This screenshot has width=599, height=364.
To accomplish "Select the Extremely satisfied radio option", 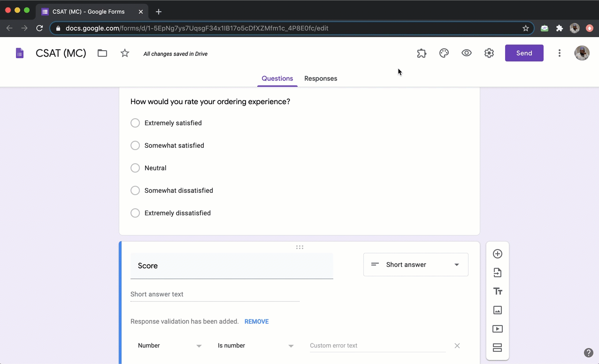I will (x=135, y=123).
